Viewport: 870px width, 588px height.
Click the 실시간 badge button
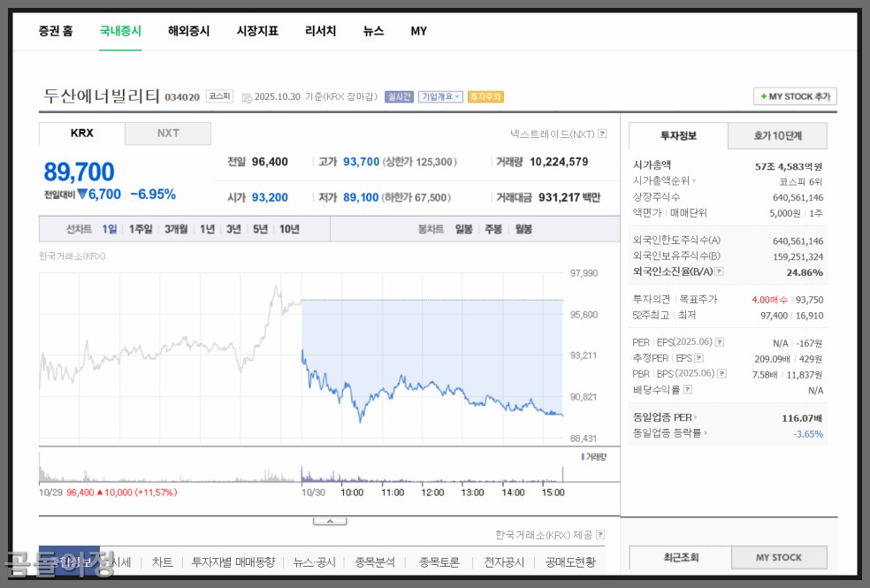(x=399, y=97)
